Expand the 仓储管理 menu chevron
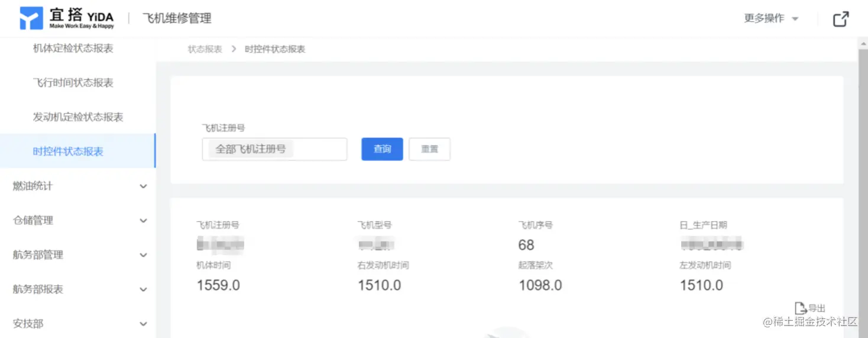This screenshot has width=868, height=338. (143, 221)
